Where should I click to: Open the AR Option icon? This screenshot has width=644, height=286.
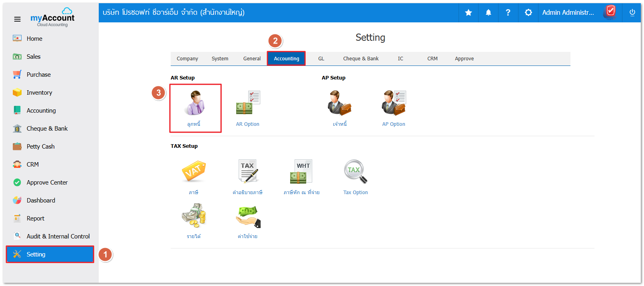pyautogui.click(x=247, y=104)
